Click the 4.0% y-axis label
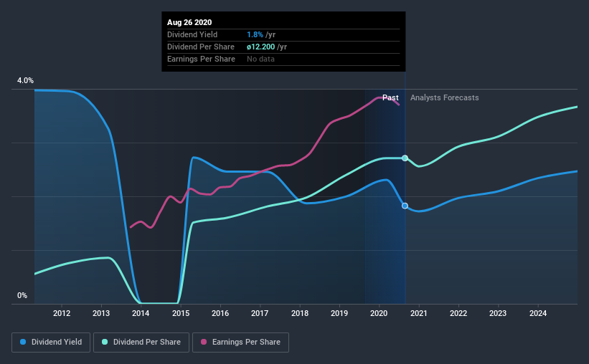This screenshot has height=364, width=589. [25, 81]
